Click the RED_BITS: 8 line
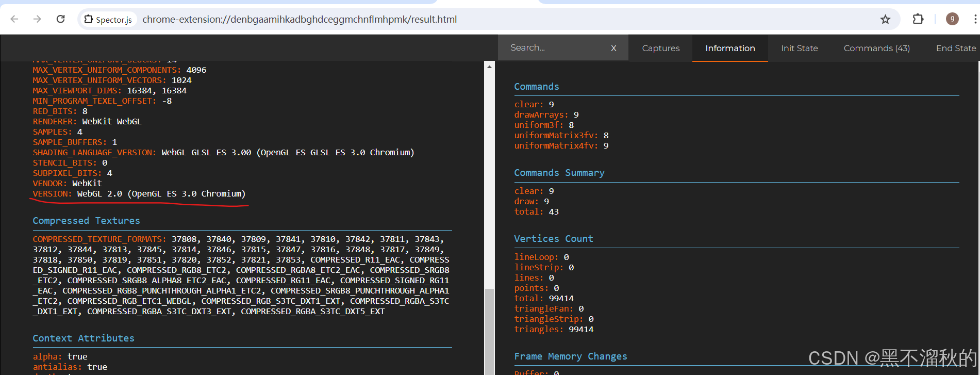This screenshot has width=980, height=375. (60, 111)
